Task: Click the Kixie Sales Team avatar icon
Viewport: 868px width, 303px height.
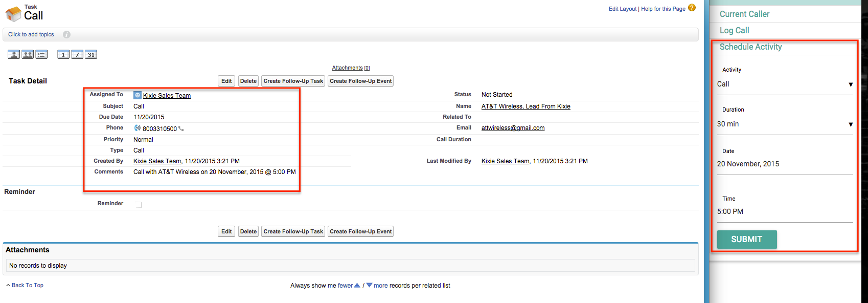Action: [x=137, y=95]
